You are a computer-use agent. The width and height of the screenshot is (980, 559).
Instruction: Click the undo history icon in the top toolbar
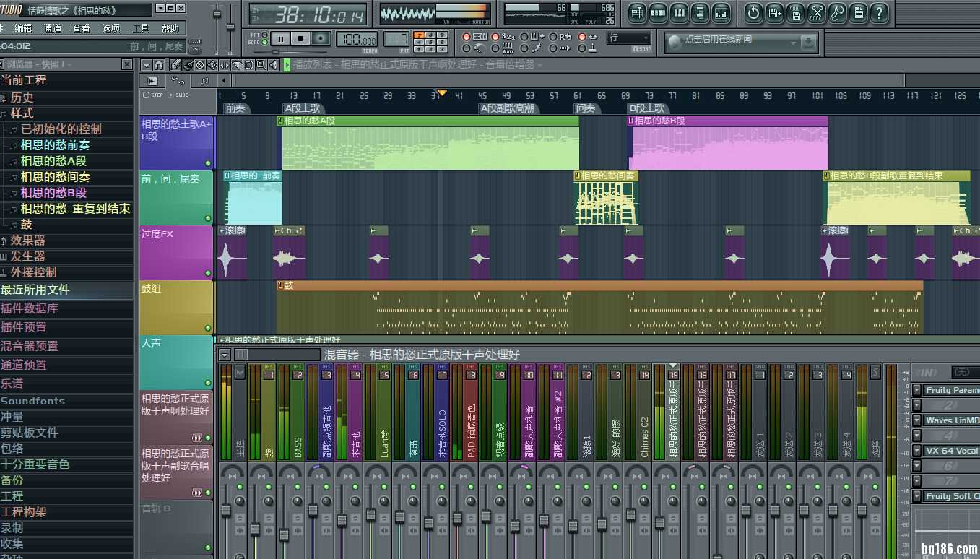(x=753, y=12)
